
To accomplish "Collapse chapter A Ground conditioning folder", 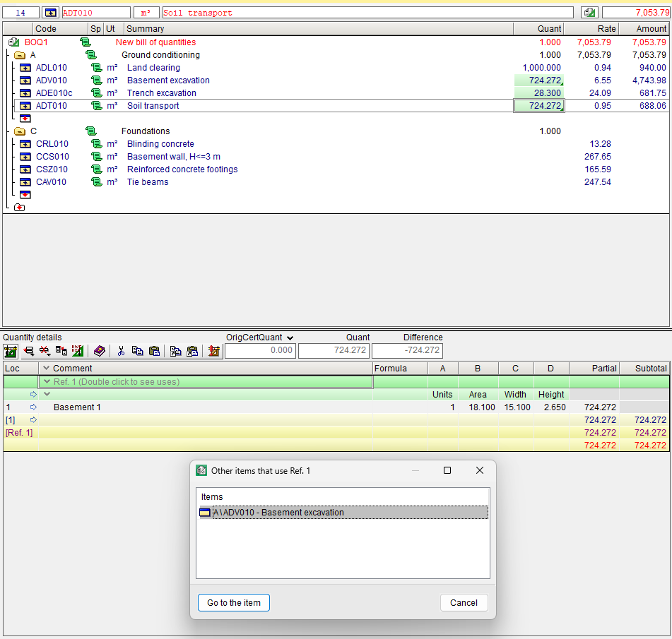I will point(19,55).
